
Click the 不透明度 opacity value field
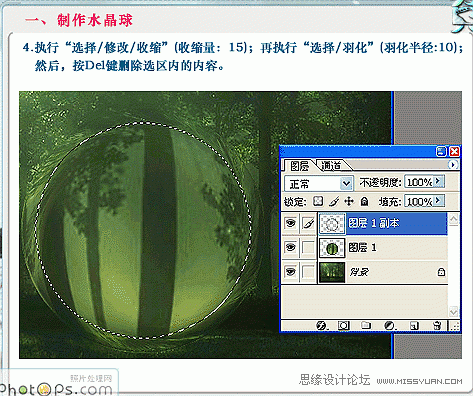click(x=419, y=182)
